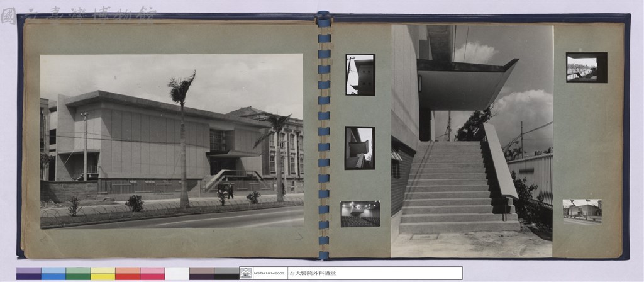Image resolution: width=644 pixels, height=282 pixels.
Task: Pick the yellow swatch on the color bar
Action: coord(103,273)
